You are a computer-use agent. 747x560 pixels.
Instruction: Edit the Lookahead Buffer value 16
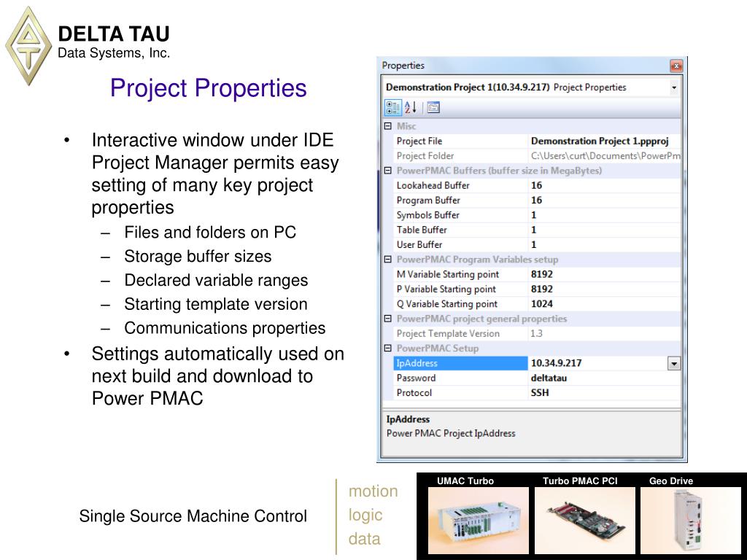536,185
